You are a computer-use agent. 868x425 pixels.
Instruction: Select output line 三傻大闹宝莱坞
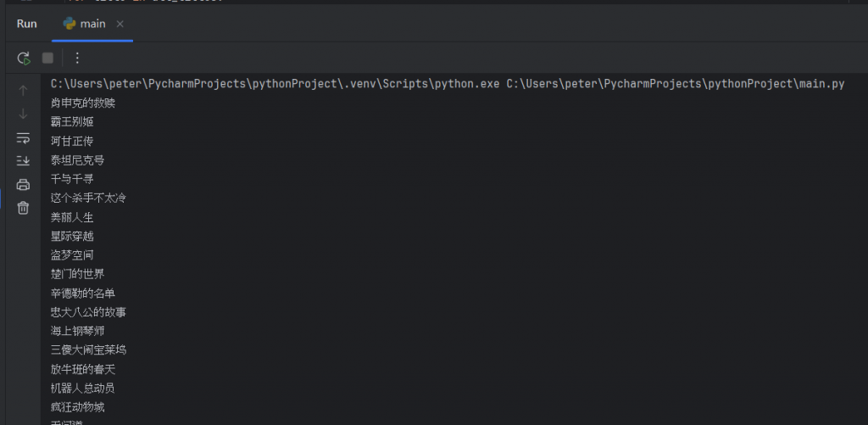(x=88, y=350)
